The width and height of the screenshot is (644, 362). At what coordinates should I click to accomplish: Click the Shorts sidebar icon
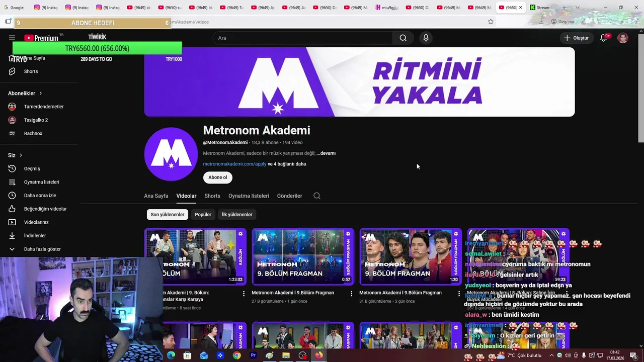point(12,71)
